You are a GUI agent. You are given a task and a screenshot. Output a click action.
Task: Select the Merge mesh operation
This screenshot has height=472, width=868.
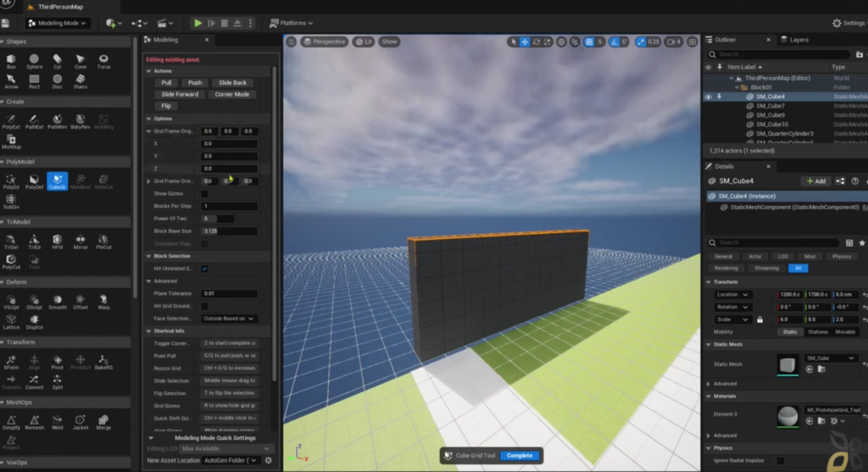(x=103, y=422)
